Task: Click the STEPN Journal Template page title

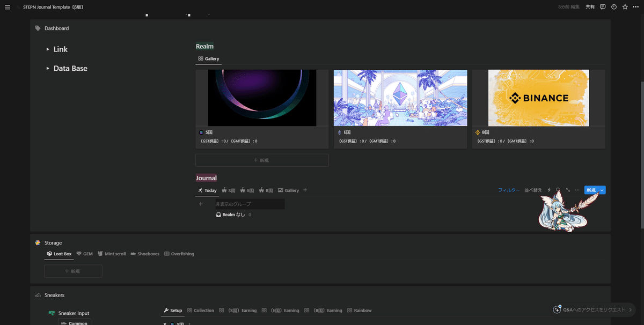Action: click(53, 7)
